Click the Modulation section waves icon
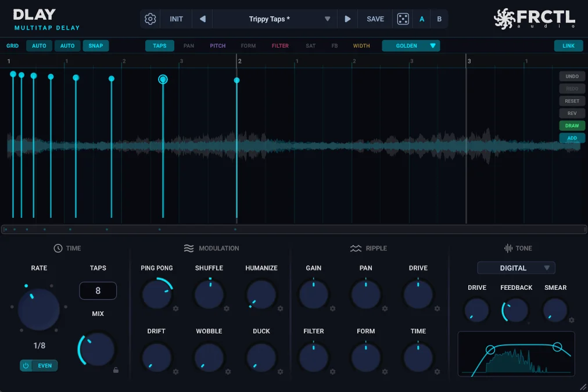The image size is (588, 392). tap(189, 248)
